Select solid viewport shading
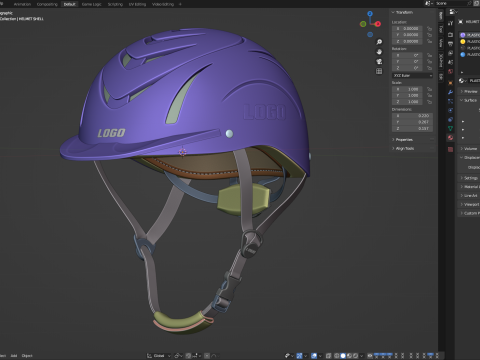 343,356
